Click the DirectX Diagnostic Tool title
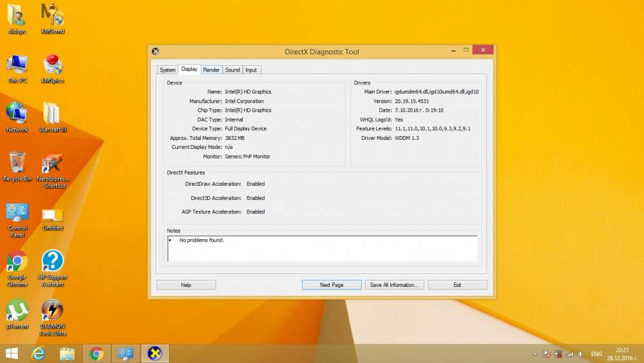644x363 pixels. (322, 52)
